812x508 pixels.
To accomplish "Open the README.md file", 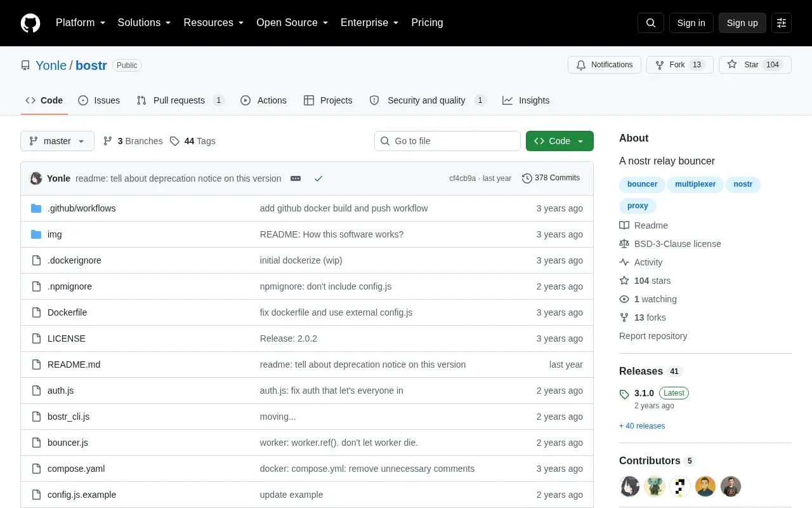I will pos(74,364).
